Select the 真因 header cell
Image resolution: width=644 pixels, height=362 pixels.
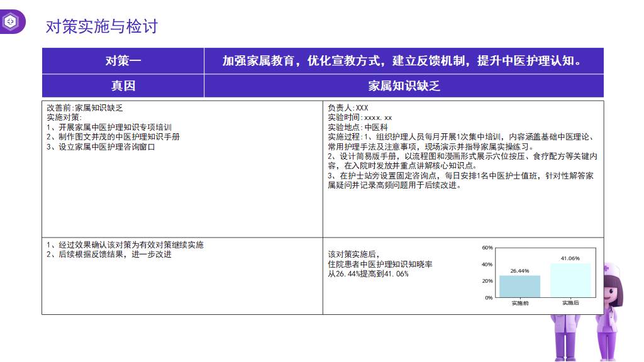123,86
